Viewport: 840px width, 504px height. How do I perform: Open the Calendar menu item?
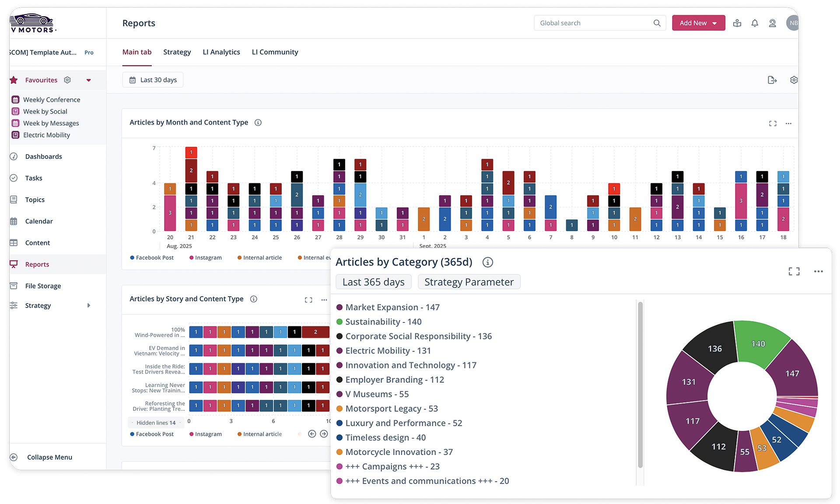click(39, 221)
